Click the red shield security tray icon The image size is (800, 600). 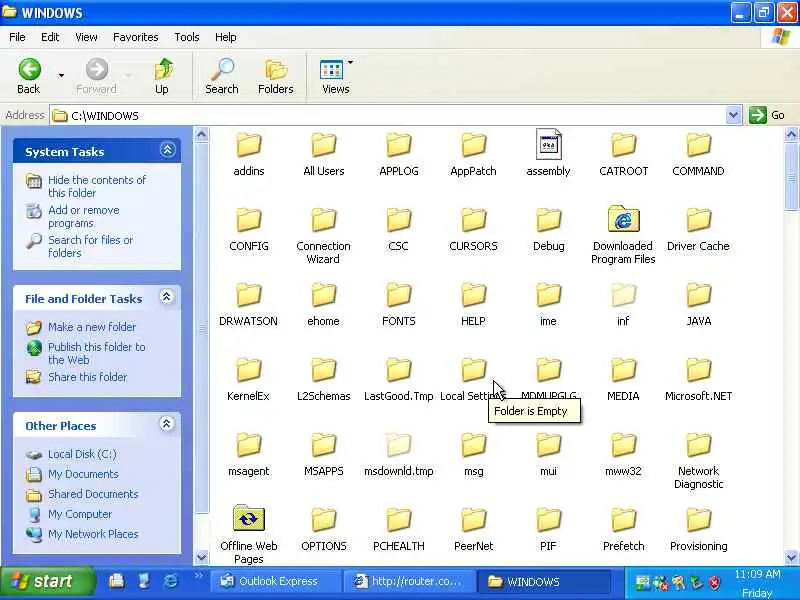715,582
